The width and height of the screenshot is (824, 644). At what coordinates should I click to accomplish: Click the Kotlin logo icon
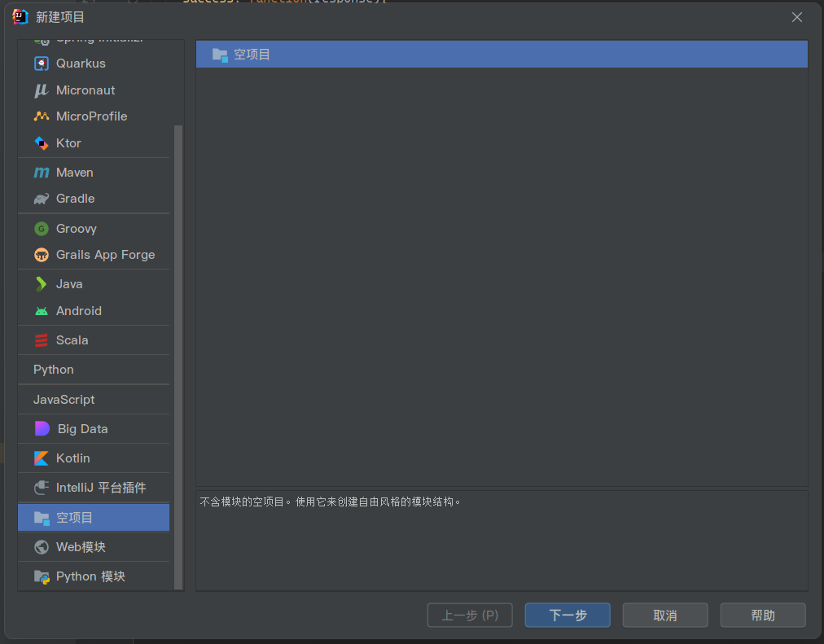click(x=42, y=458)
